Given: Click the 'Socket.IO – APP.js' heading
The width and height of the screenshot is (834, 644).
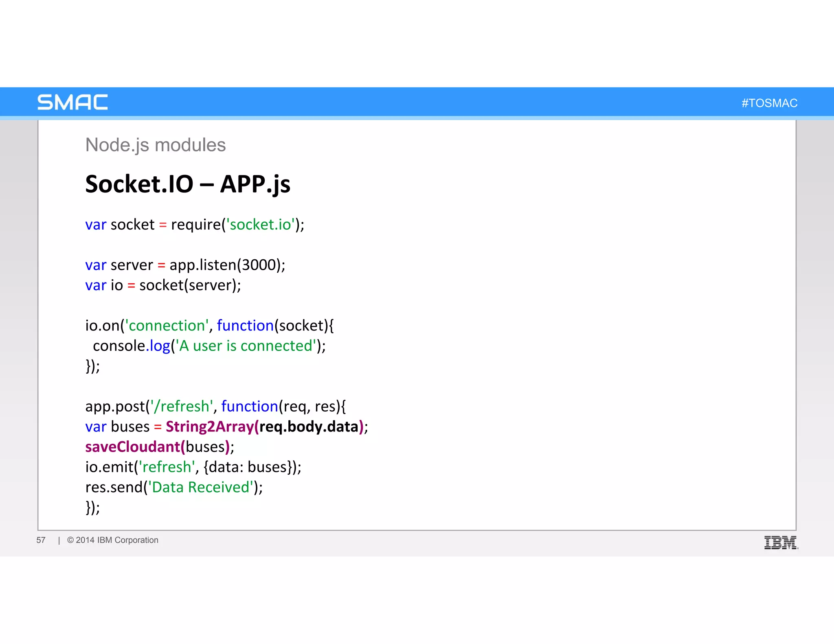Looking at the screenshot, I should click(188, 184).
